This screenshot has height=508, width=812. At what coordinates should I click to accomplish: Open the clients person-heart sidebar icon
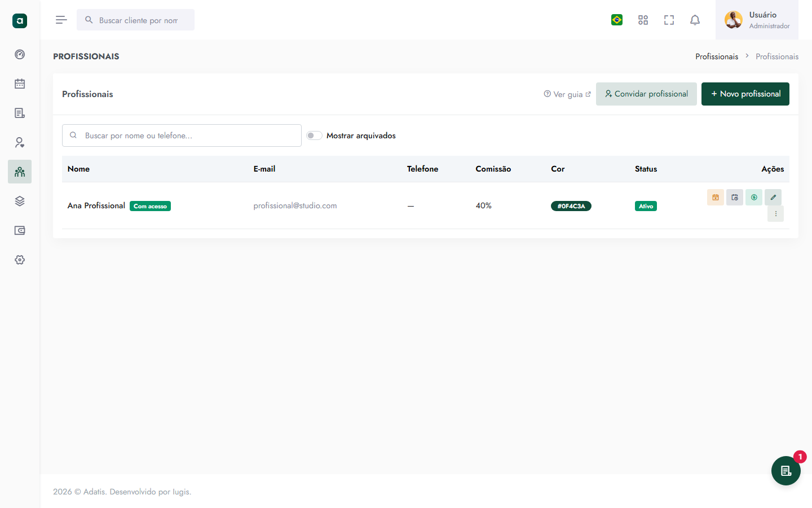click(x=20, y=142)
